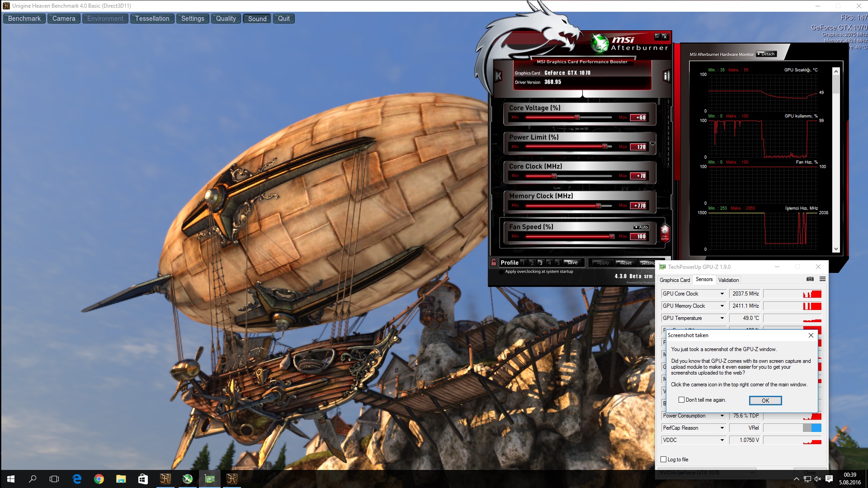This screenshot has width=868, height=488.
Task: Select Afterburner profile slot 3
Action: point(540,263)
